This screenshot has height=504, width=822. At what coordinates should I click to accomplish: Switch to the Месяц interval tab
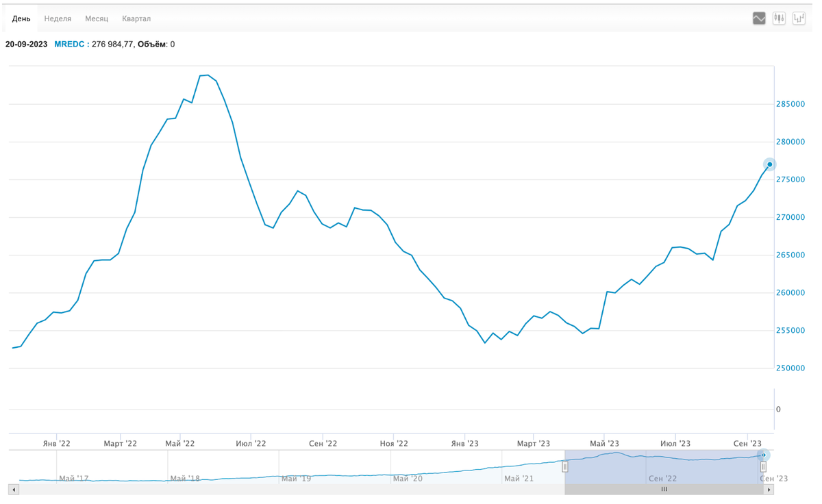tap(97, 18)
